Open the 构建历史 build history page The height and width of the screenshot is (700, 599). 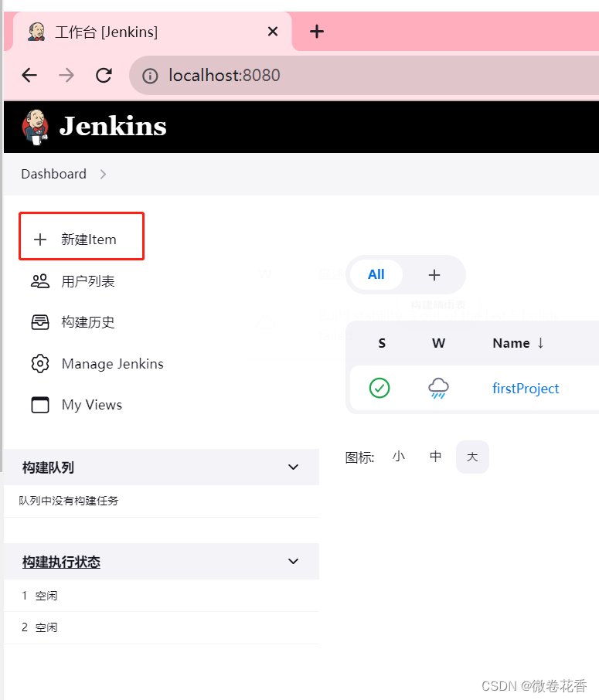[88, 322]
